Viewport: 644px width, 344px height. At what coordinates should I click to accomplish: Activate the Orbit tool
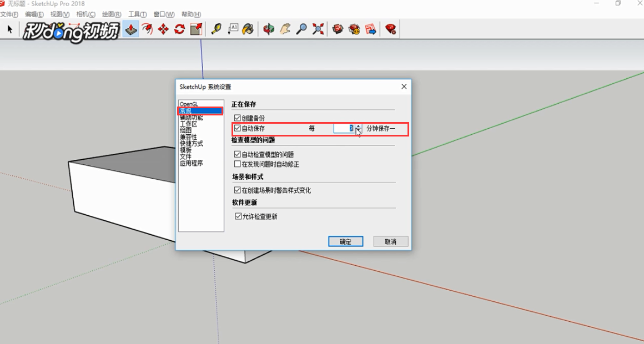coord(269,29)
